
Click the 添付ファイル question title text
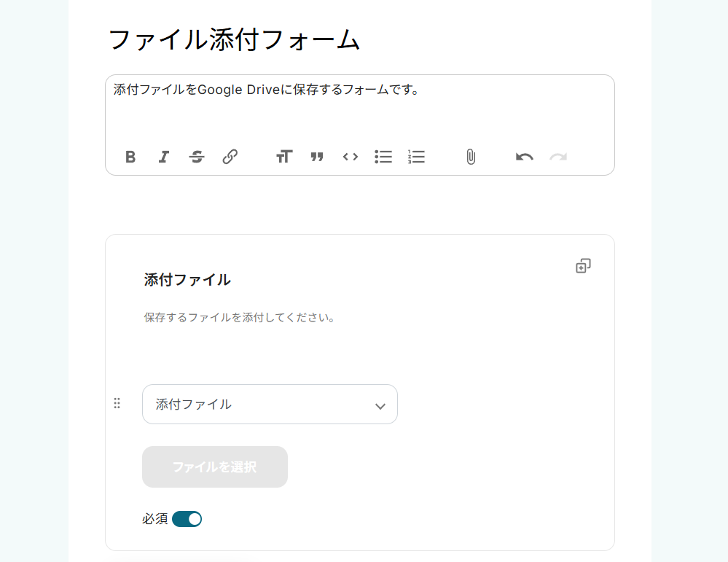pyautogui.click(x=187, y=279)
